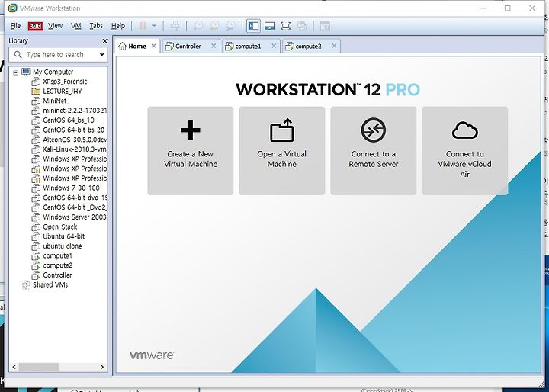
Task: Select Kali-Linux-2018.3-vm in the tree
Action: pyautogui.click(x=75, y=149)
